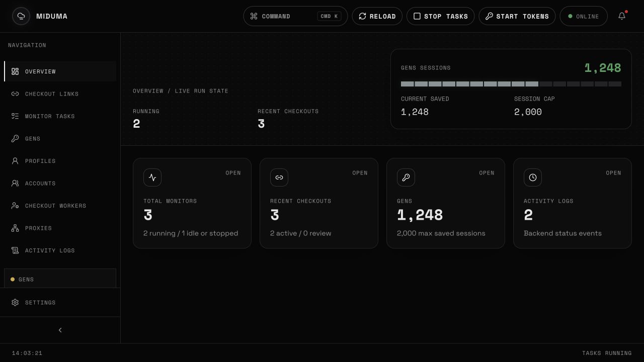Click the Profiles person icon
Screen dimensions: 644x362
(15, 161)
